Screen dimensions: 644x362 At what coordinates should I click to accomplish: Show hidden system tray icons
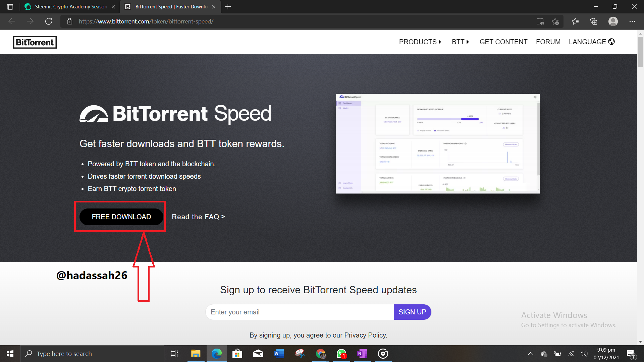coord(531,354)
